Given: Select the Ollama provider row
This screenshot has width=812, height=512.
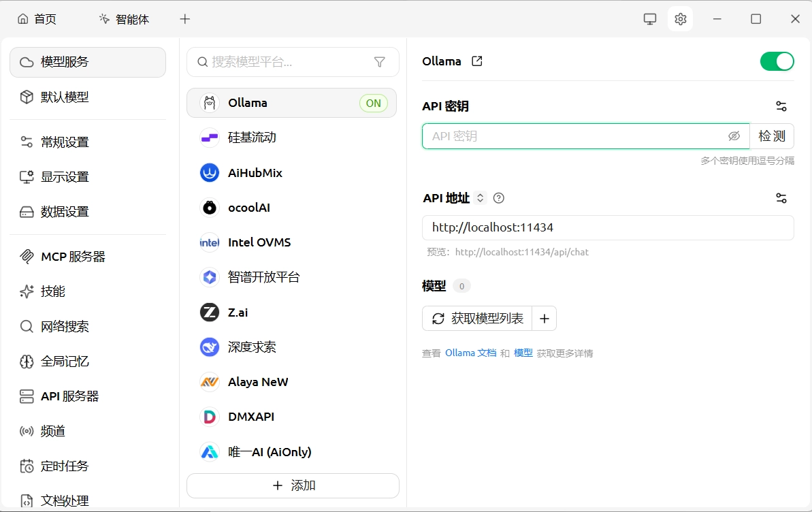Looking at the screenshot, I should point(291,103).
